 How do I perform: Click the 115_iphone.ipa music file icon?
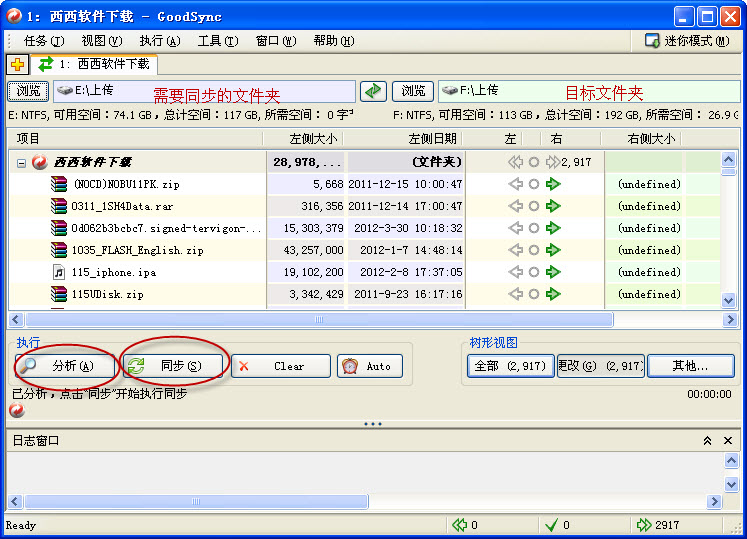click(59, 272)
